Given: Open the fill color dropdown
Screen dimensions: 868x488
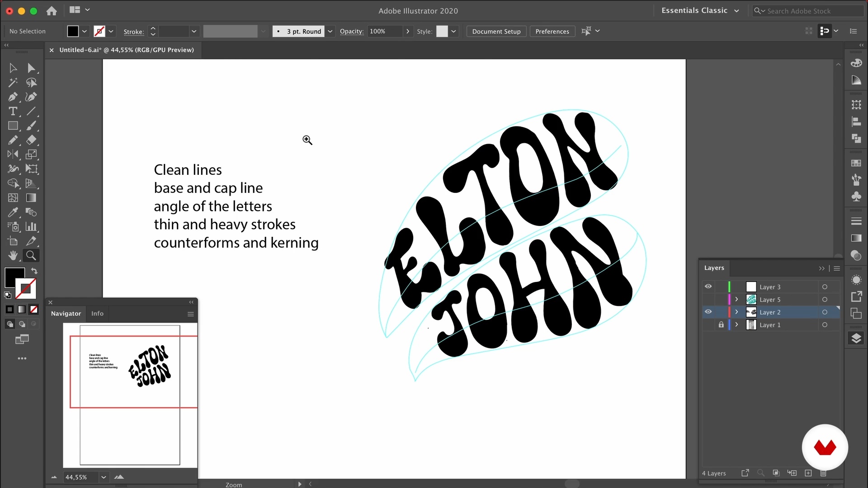Looking at the screenshot, I should 84,31.
